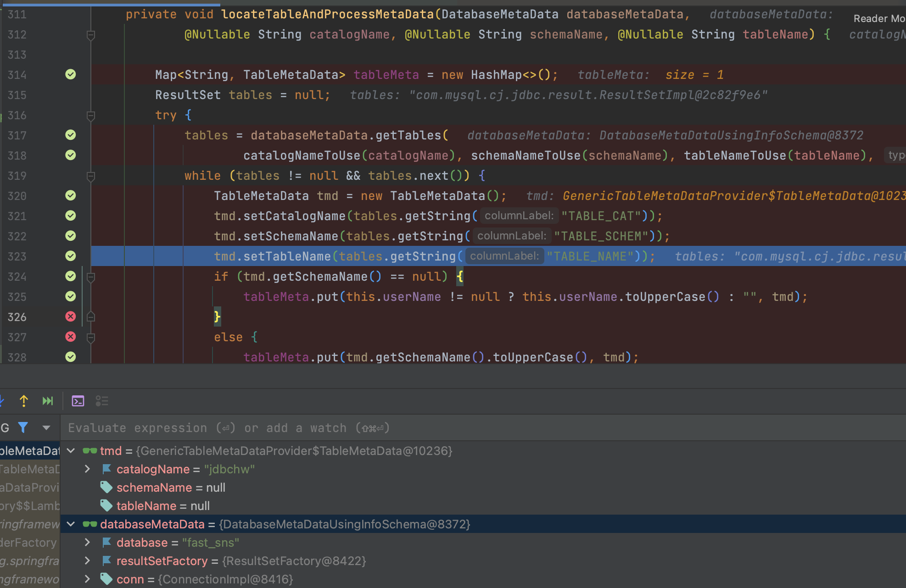The image size is (906, 588).
Task: Click green breakpoint icon on line 328
Action: pyautogui.click(x=70, y=357)
